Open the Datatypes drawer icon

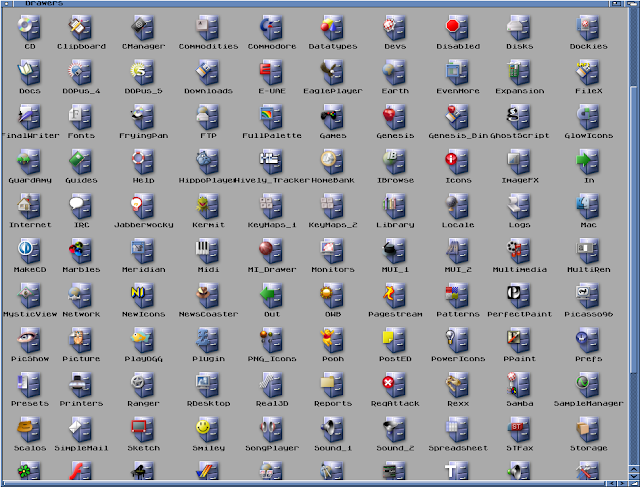pyautogui.click(x=332, y=28)
